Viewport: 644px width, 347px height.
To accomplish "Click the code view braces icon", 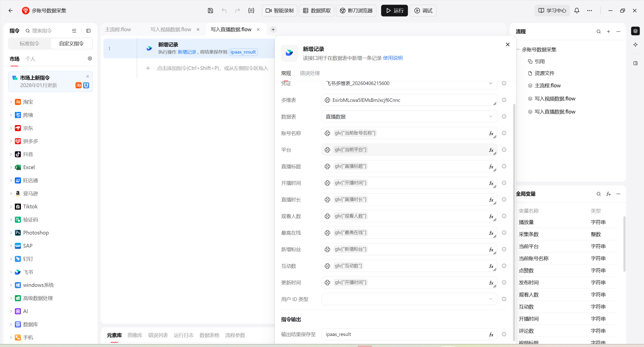I will (251, 11).
